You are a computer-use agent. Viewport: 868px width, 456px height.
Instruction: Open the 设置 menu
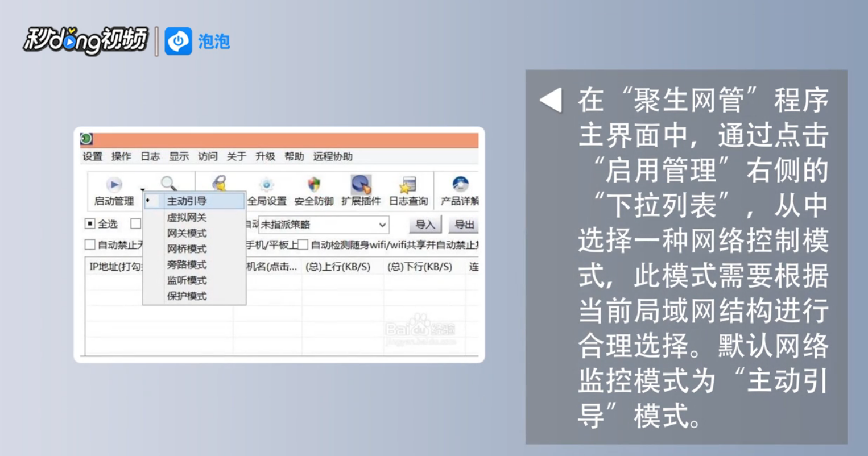click(92, 156)
